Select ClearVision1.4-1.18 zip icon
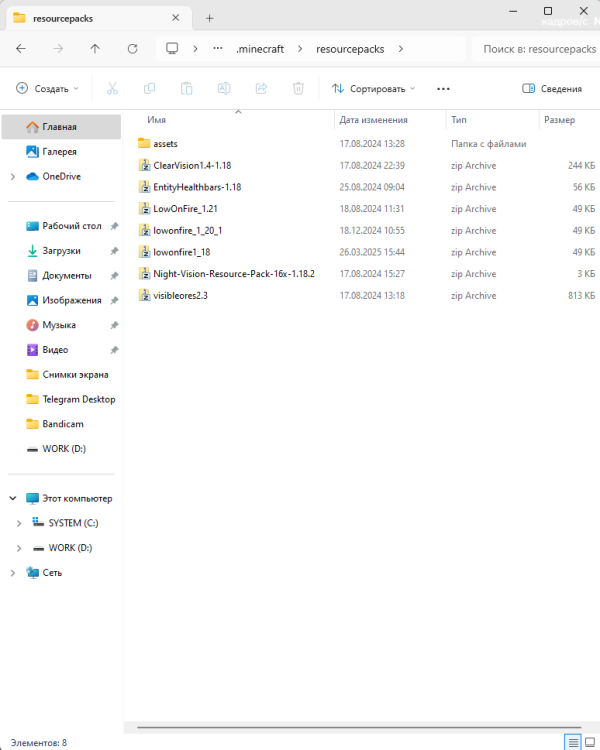600x750 pixels. [144, 165]
